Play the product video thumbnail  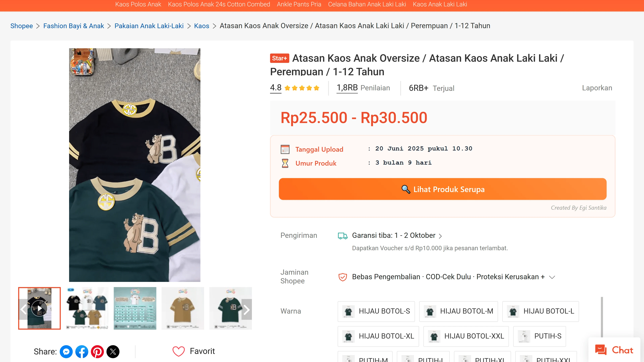click(x=40, y=309)
